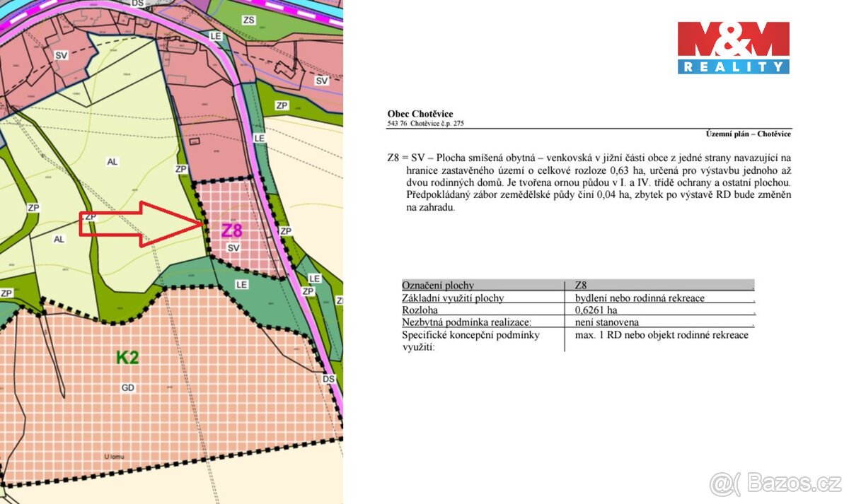Image resolution: width=849 pixels, height=504 pixels.
Task: Select the AL land-use marker
Action: (112, 161)
